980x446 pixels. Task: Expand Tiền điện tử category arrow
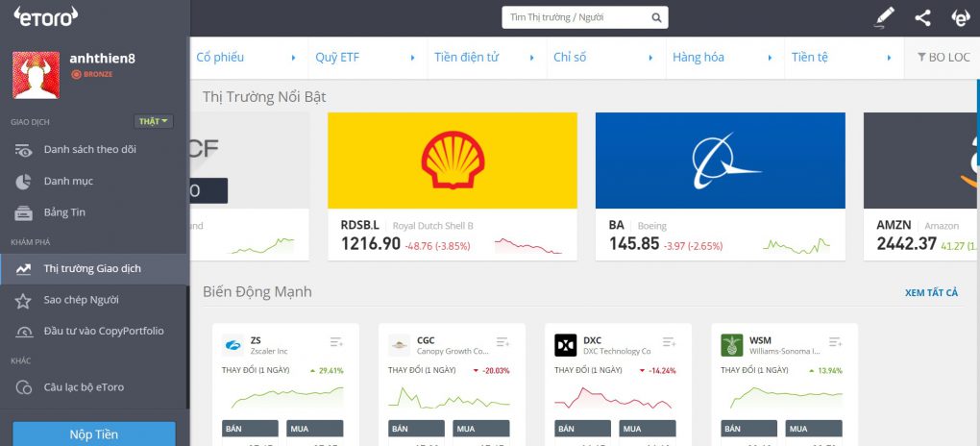click(x=532, y=58)
